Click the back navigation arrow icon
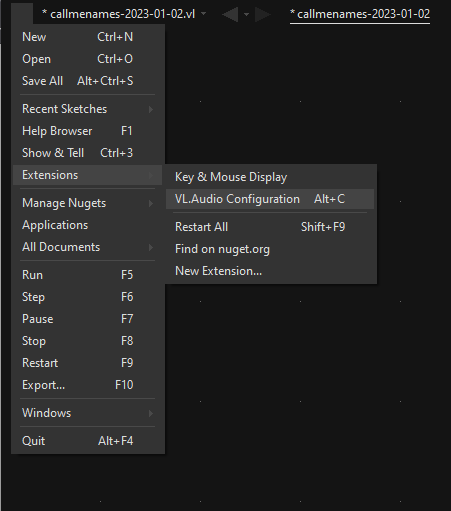The width and height of the screenshot is (451, 511). pos(230,15)
